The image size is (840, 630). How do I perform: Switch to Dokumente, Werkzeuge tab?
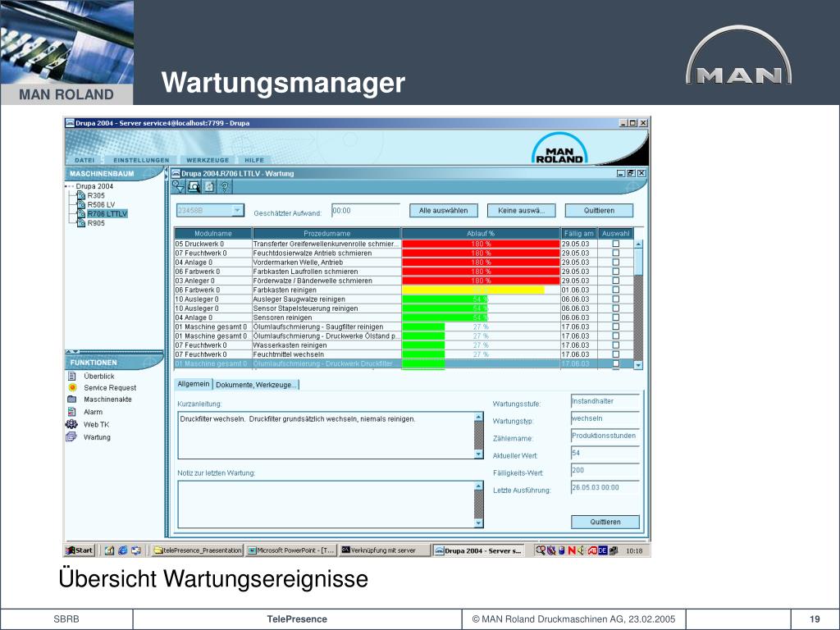[x=256, y=385]
